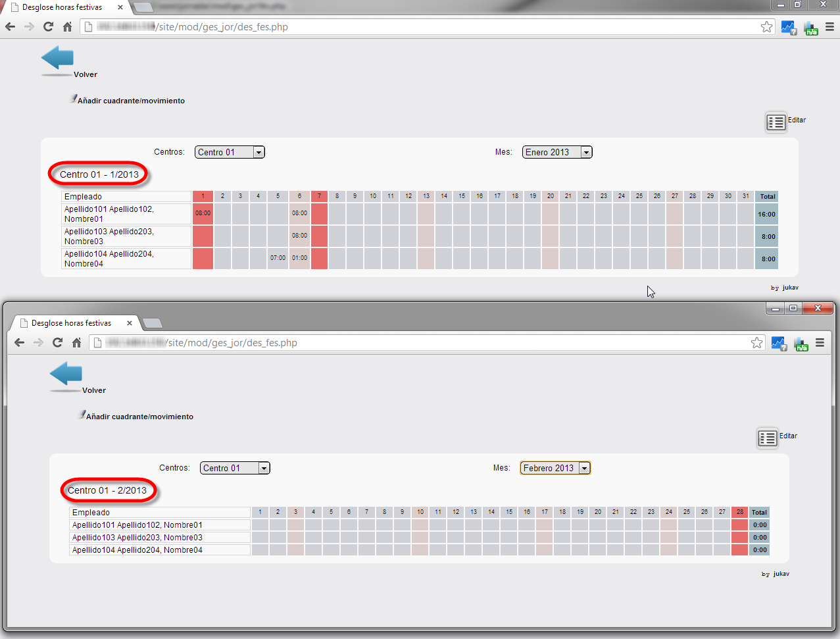Open Chrome menu in the bottom browser
840x639 pixels.
(x=820, y=343)
